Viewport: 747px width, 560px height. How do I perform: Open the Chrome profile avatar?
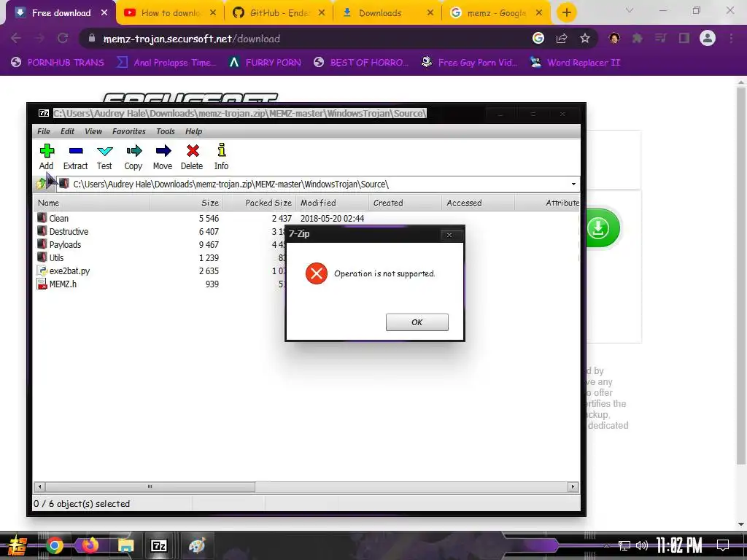click(x=708, y=38)
